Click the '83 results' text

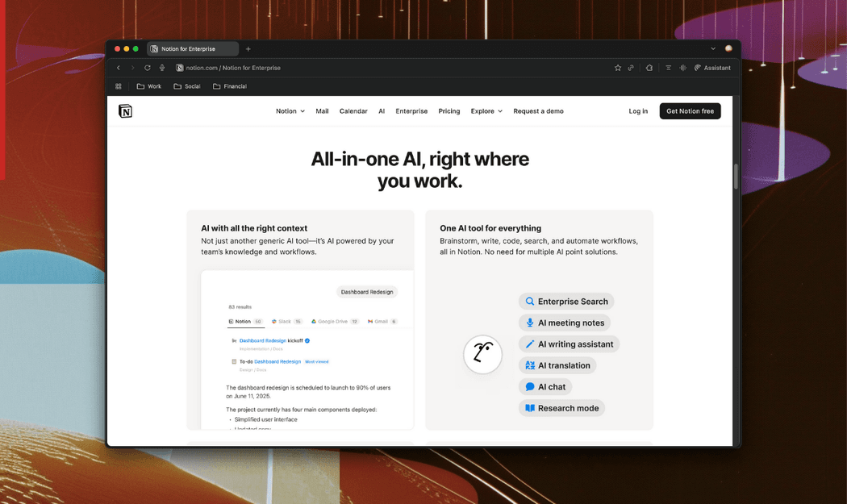pos(240,306)
